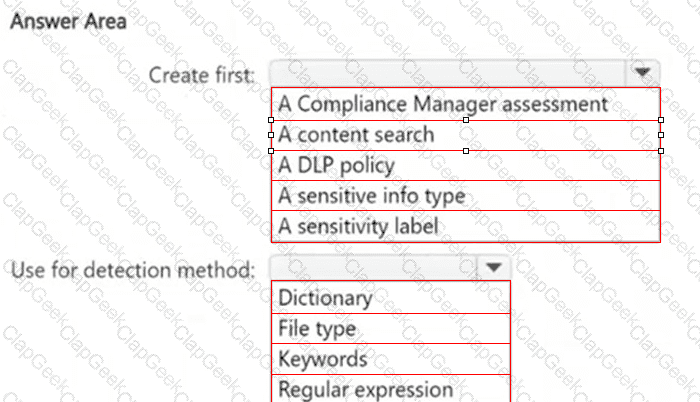The height and width of the screenshot is (402, 700).
Task: Click bottom-center selection handle of "A content search"
Action: coord(466,151)
